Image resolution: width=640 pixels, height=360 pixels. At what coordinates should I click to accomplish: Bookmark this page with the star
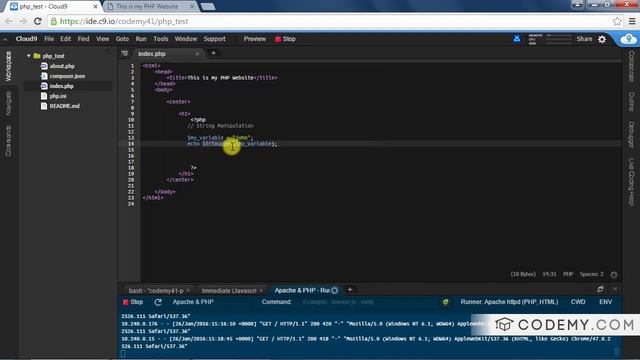point(617,21)
